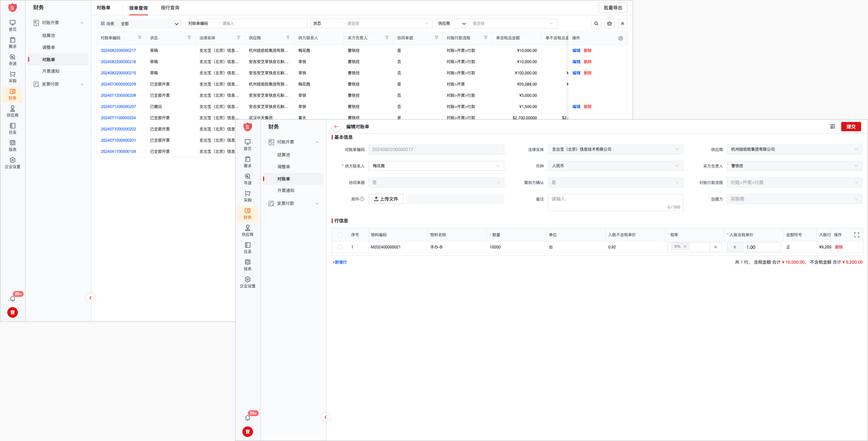
Task: Open 供应商 filter type dropdown
Action: pyautogui.click(x=452, y=23)
